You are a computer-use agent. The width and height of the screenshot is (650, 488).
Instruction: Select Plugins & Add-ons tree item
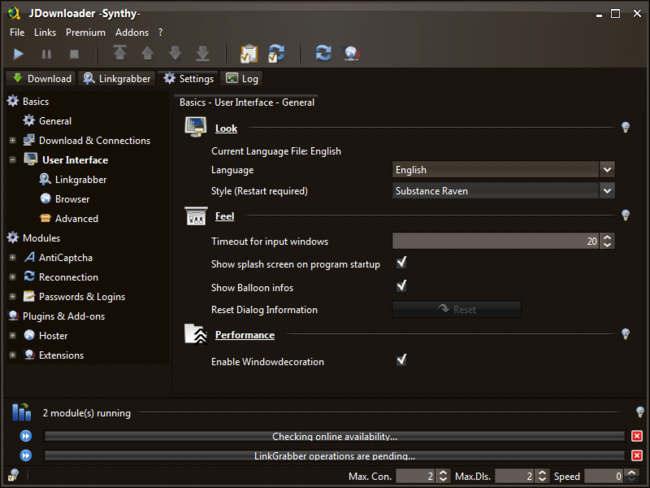point(63,316)
